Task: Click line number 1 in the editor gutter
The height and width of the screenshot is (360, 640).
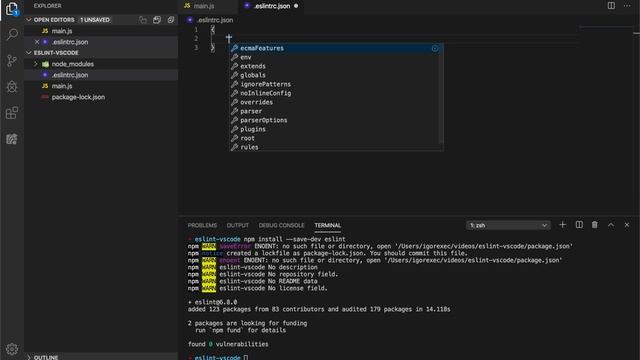Action: click(x=196, y=30)
